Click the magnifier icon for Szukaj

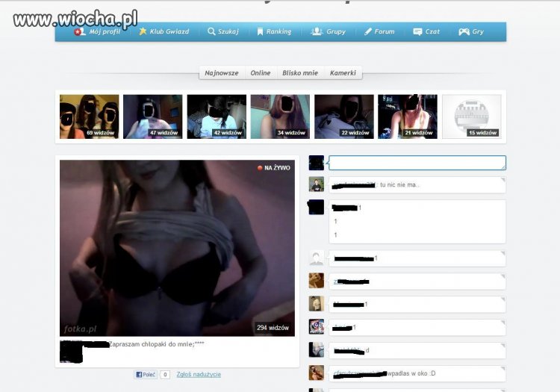pos(211,31)
